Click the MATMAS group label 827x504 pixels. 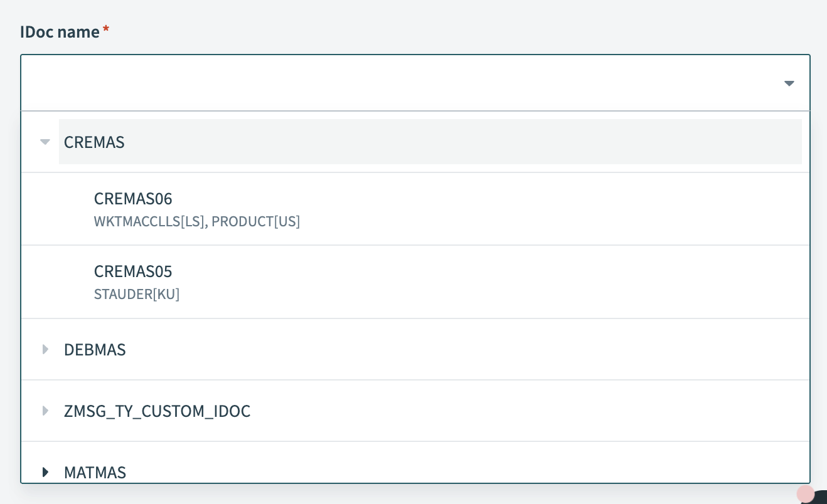click(95, 473)
